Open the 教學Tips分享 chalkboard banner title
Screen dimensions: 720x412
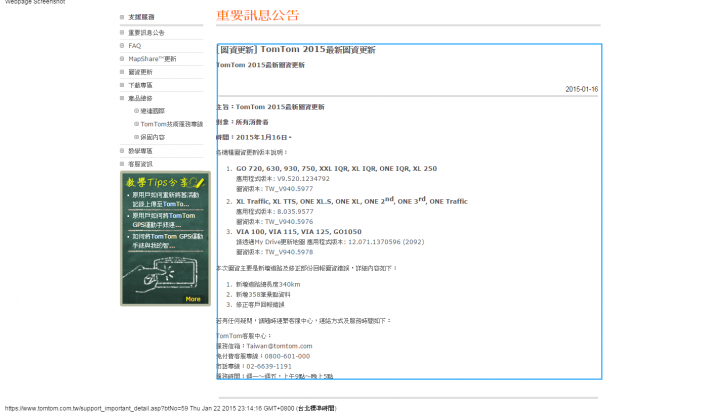tap(165, 182)
